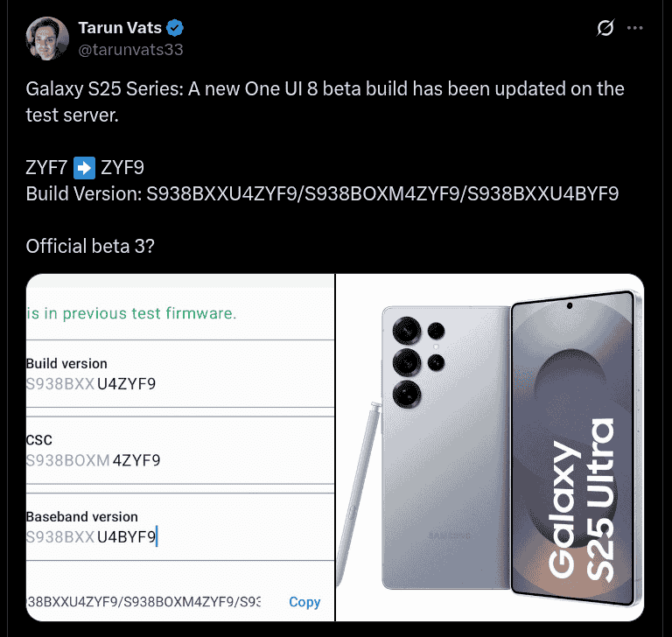This screenshot has height=637, width=672.
Task: Click the Copy link in the firmware screenshot
Action: tap(304, 602)
